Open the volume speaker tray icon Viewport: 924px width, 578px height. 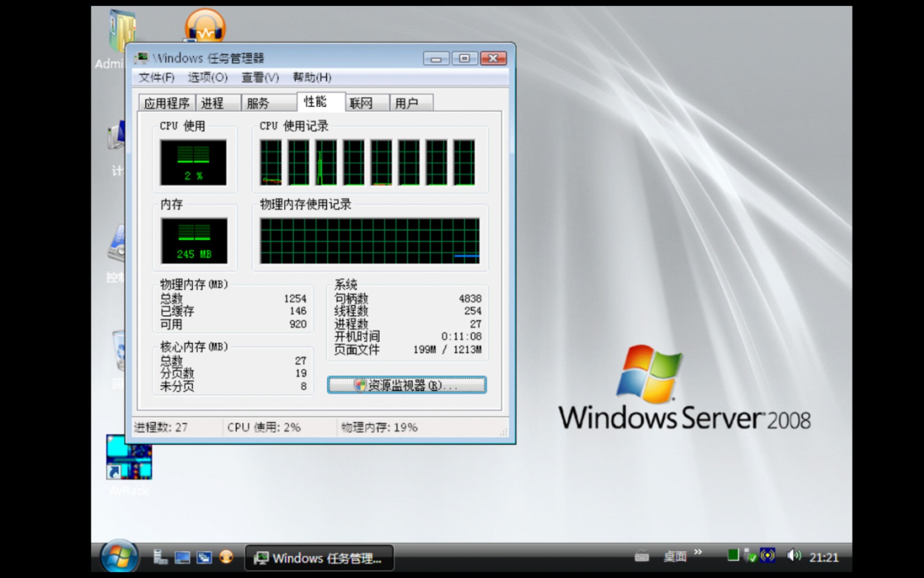point(794,556)
